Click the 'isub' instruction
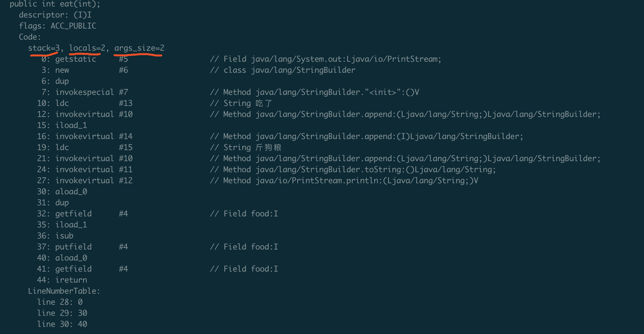 pyautogui.click(x=64, y=236)
